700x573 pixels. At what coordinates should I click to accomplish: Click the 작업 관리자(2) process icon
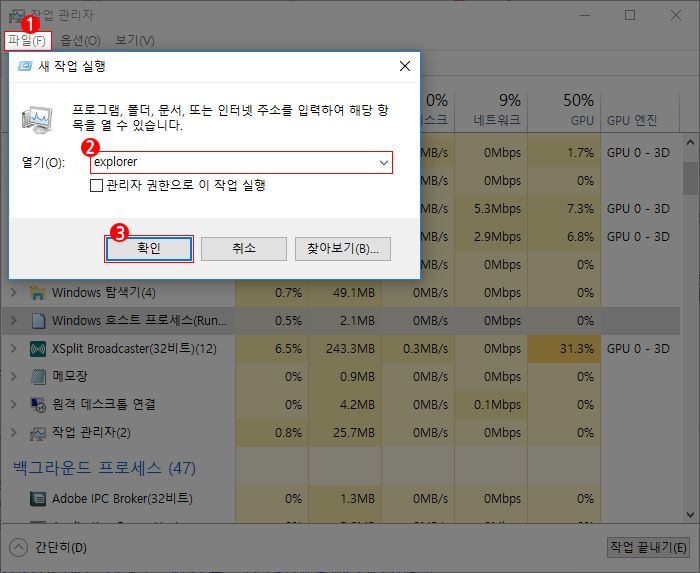tap(38, 433)
